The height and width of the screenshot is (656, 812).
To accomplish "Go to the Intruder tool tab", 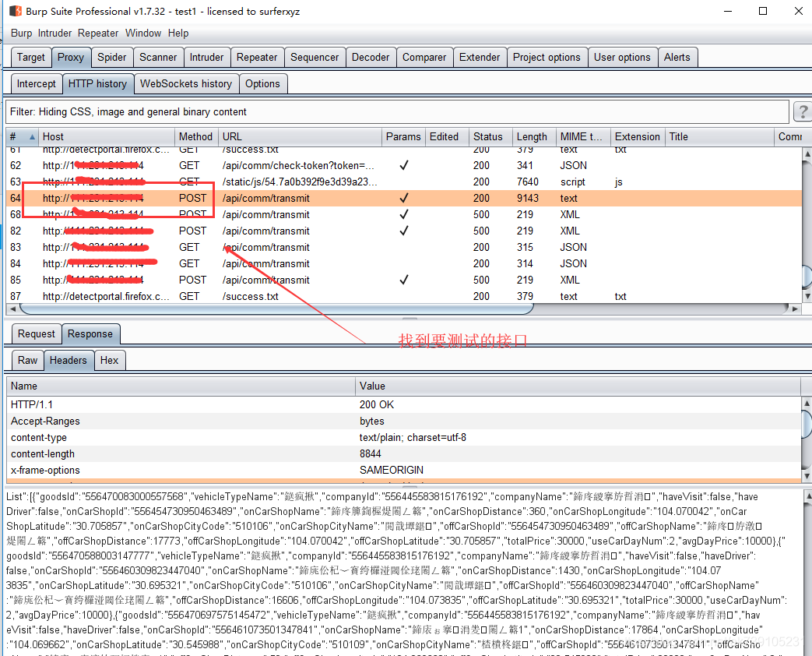I will click(x=206, y=57).
